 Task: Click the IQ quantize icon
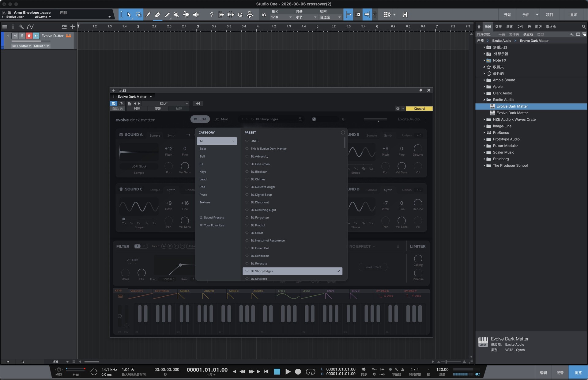(264, 14)
